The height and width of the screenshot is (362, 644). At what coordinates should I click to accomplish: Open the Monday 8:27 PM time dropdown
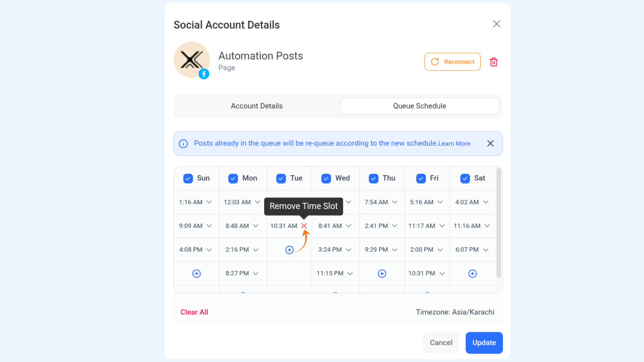click(x=256, y=274)
